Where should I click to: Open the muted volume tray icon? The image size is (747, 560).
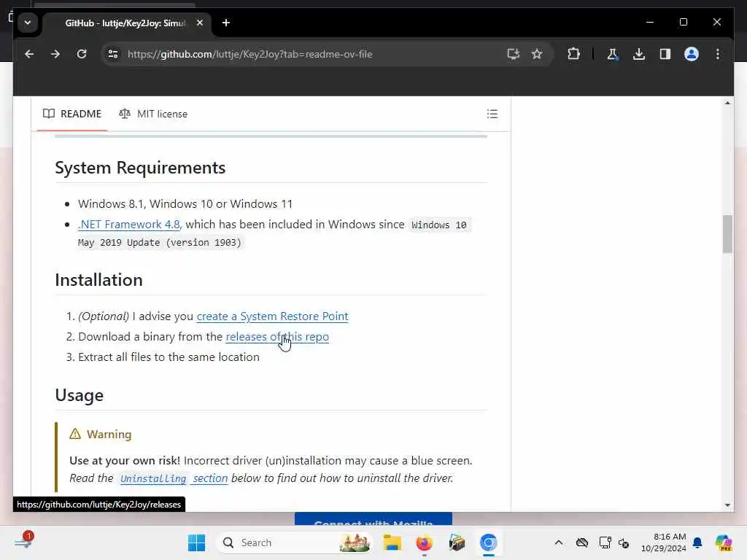[624, 542]
